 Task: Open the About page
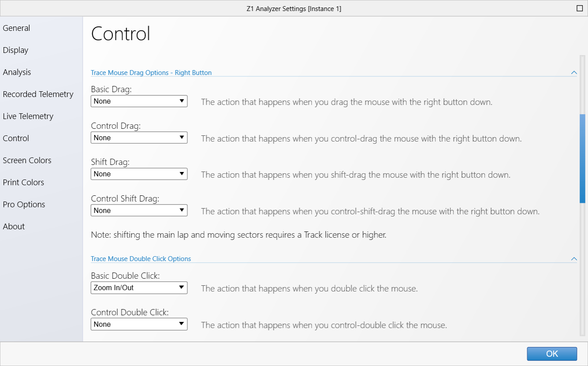(x=14, y=226)
